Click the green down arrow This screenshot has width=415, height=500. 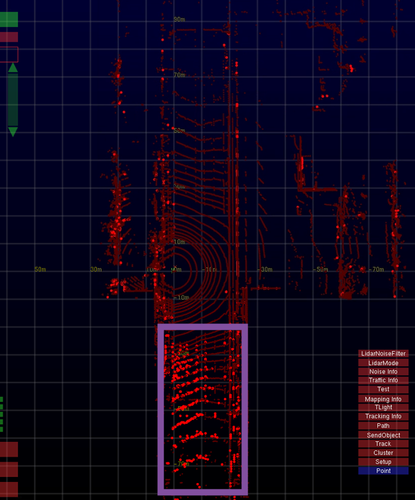click(13, 132)
